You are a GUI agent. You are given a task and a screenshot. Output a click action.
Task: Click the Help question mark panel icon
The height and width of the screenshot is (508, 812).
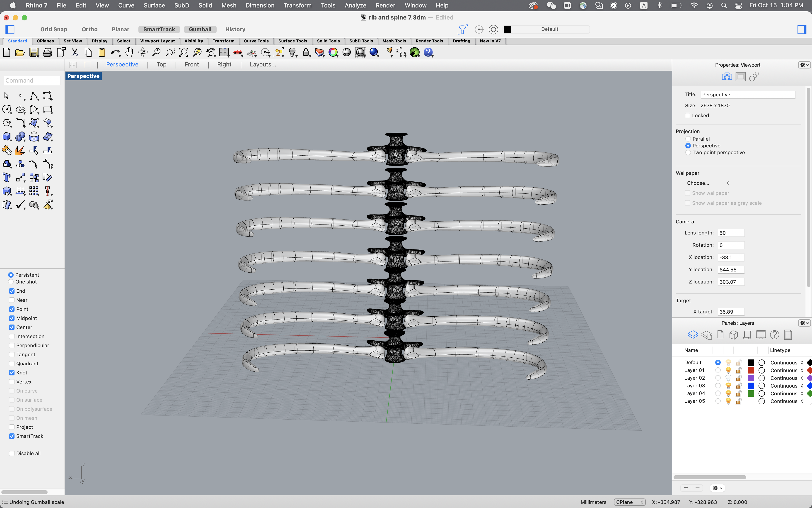pos(774,335)
